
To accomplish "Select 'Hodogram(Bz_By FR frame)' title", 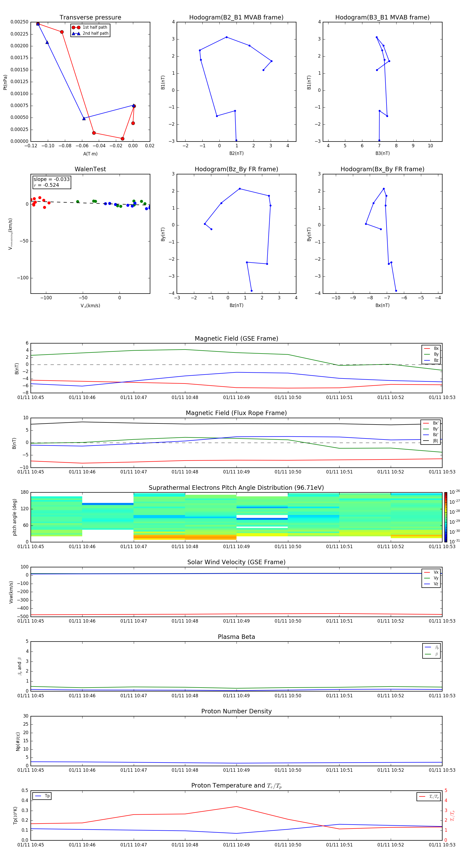I will tap(236, 169).
